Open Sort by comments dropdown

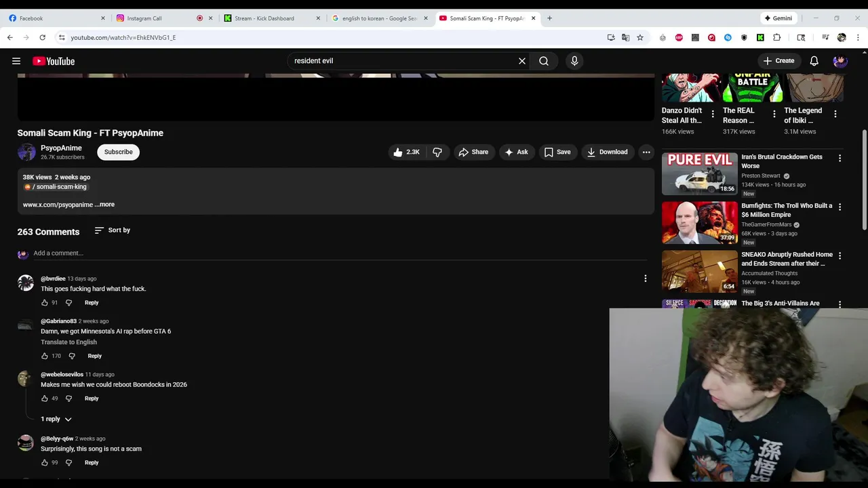(x=113, y=230)
